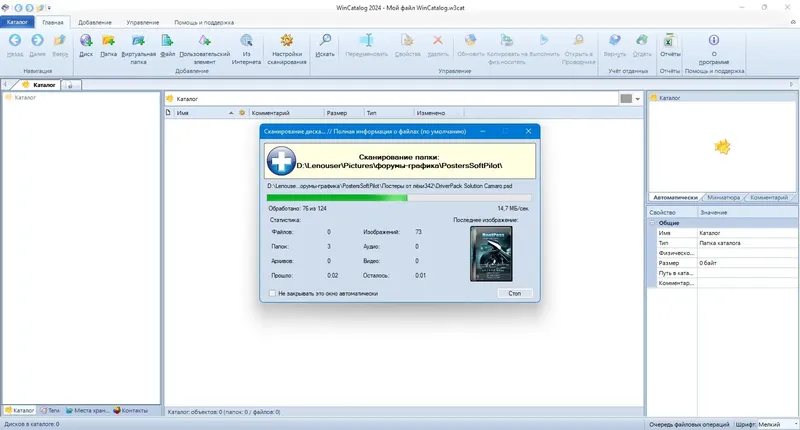Click the Обновить ribbon icon
800x430 pixels.
pyautogui.click(x=470, y=40)
